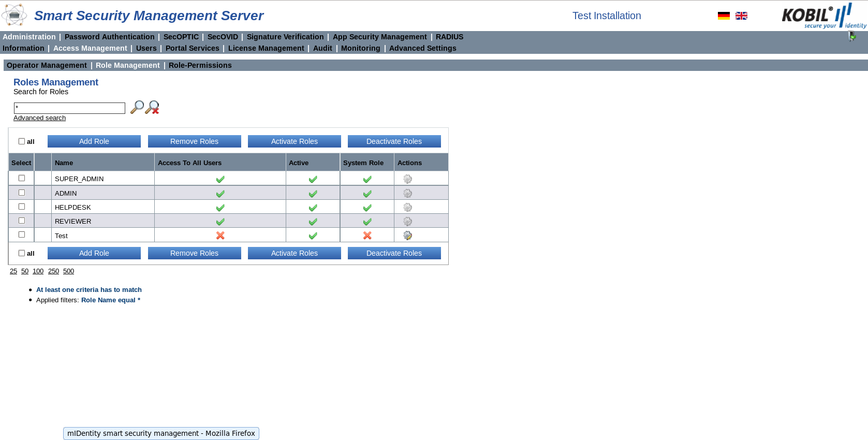Select the Test role checkbox
Viewport: 868px width, 440px height.
(x=22, y=234)
